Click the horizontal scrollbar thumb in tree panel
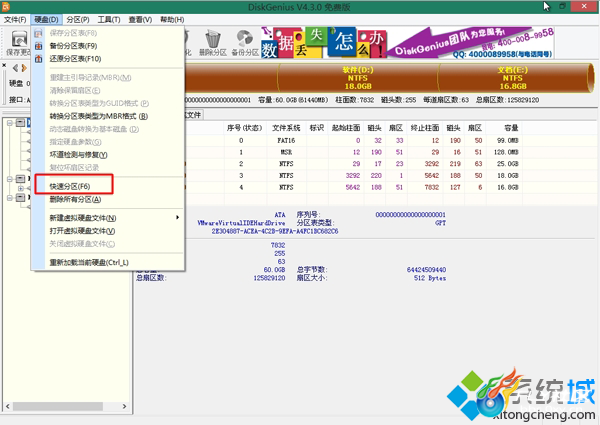The width and height of the screenshot is (600, 425). [x=57, y=406]
